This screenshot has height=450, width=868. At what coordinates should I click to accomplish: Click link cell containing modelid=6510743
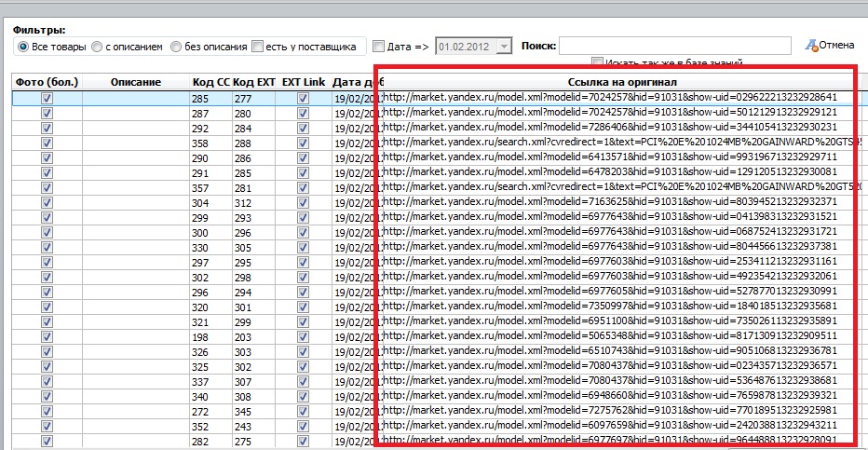point(622,351)
